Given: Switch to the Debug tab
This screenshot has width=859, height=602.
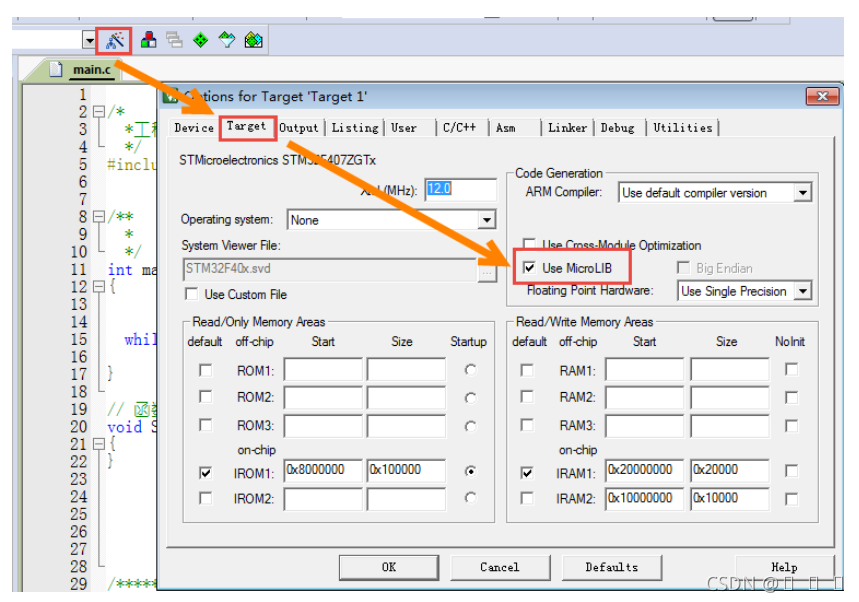Looking at the screenshot, I should point(617,128).
